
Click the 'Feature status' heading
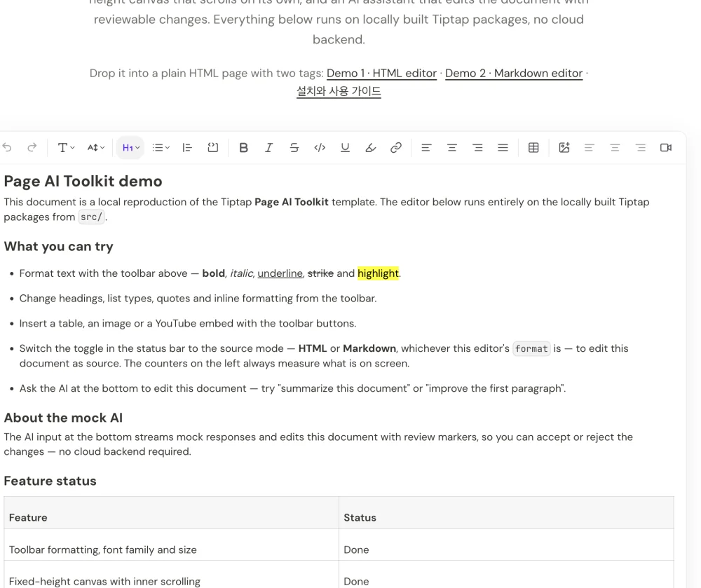click(x=50, y=481)
